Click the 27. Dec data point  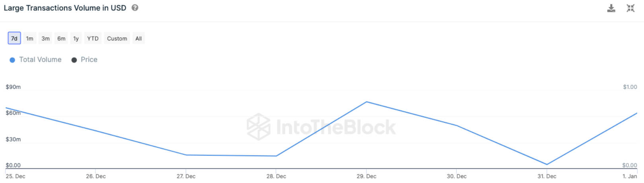click(x=186, y=155)
